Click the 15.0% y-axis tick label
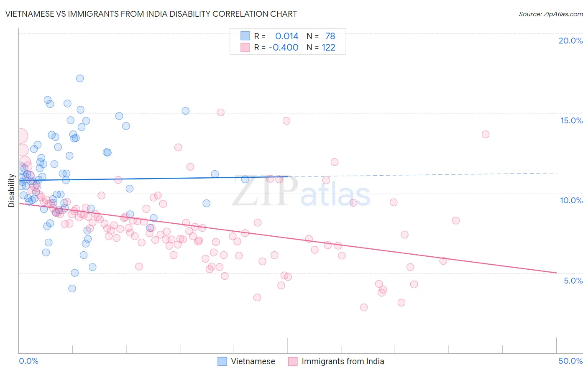 coord(571,120)
